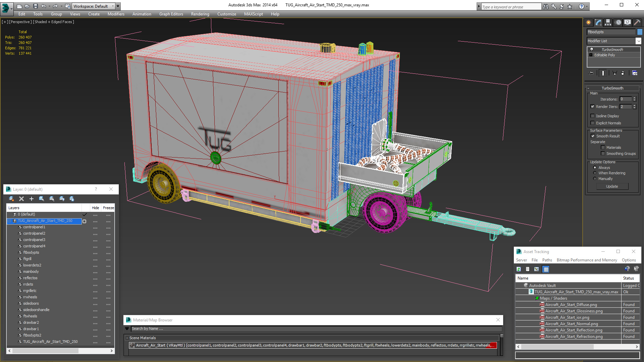
Task: Click Freeze/Unfreeze All Layers icon
Action: [72, 199]
